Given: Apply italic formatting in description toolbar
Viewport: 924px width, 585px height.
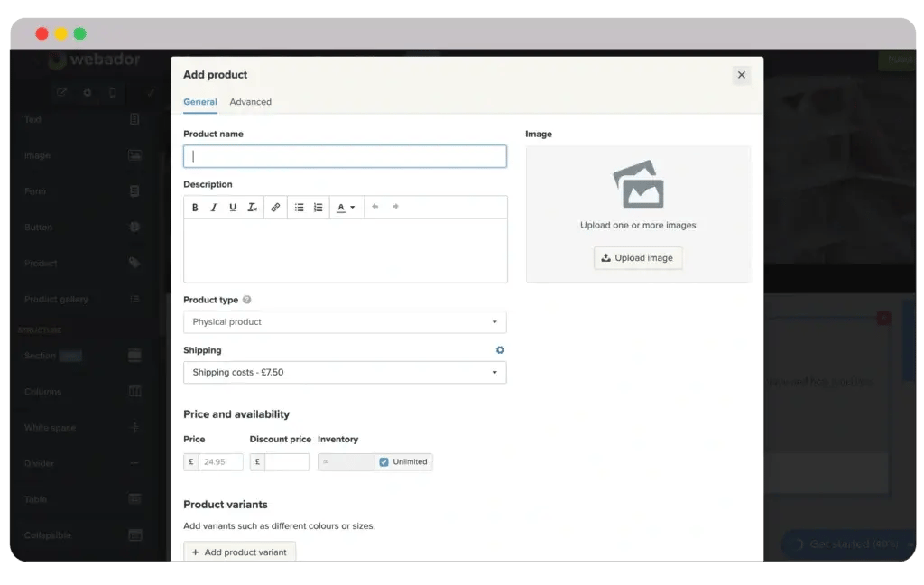Looking at the screenshot, I should coord(214,208).
